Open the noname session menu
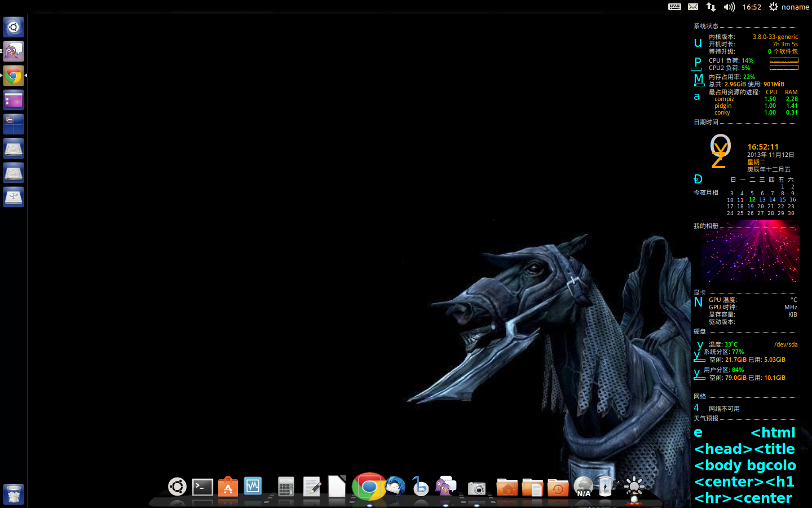Viewport: 812px width, 508px height. [789, 7]
